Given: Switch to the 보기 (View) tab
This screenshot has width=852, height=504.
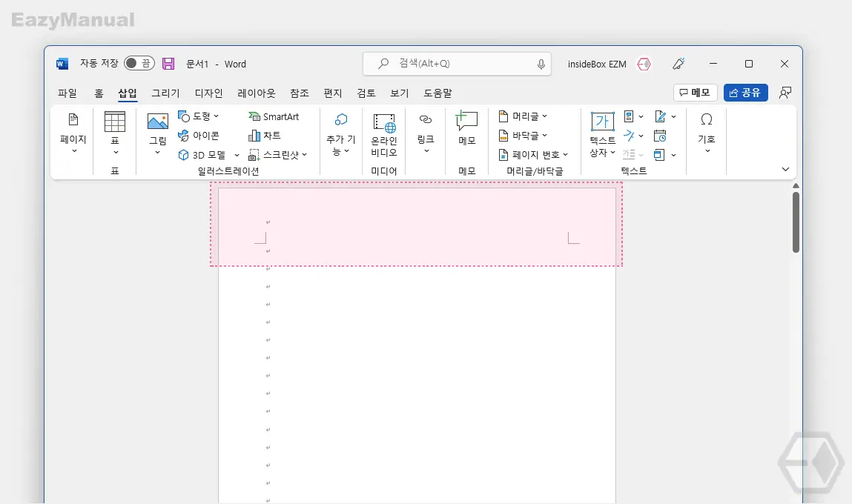Looking at the screenshot, I should 400,93.
